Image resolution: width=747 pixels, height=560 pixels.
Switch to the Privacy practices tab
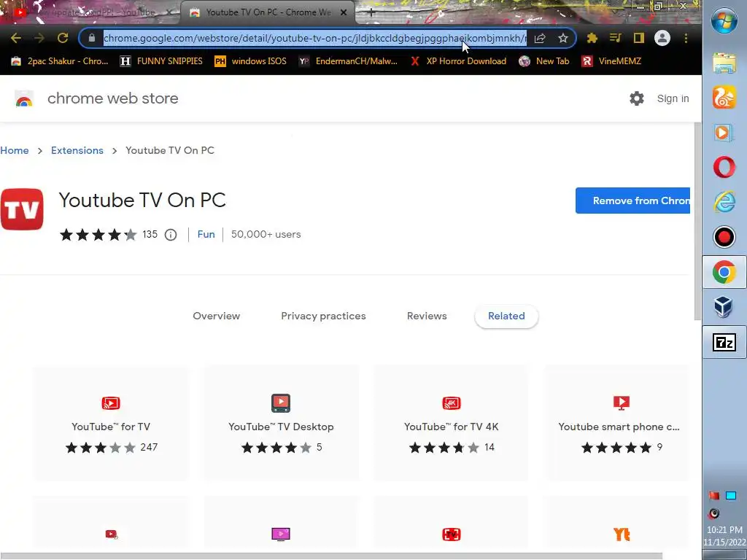tap(323, 316)
